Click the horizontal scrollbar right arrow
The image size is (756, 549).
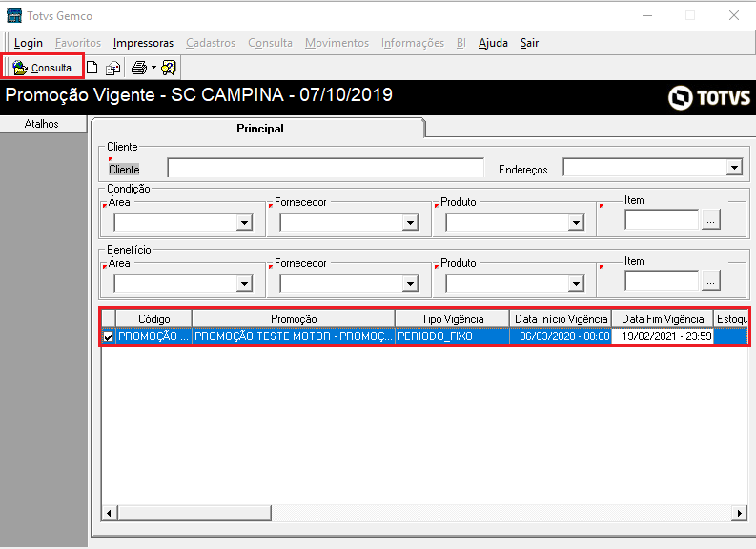pyautogui.click(x=740, y=514)
